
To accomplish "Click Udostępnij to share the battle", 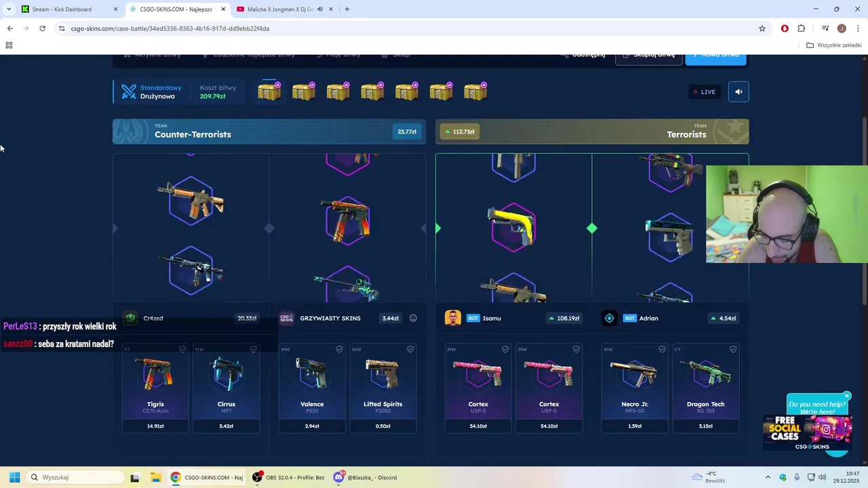I will point(583,56).
